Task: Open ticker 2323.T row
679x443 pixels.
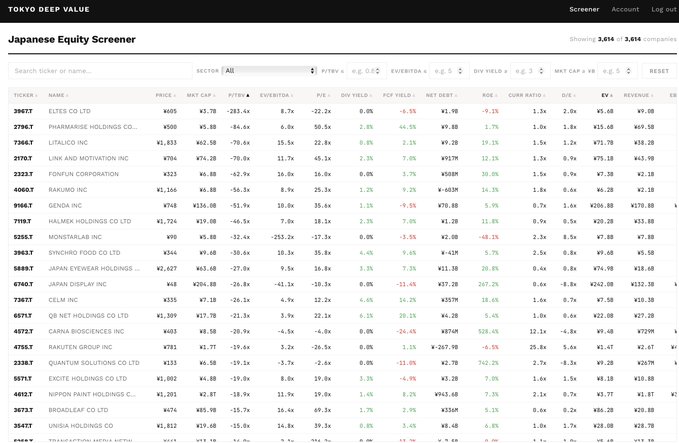Action: (23, 174)
